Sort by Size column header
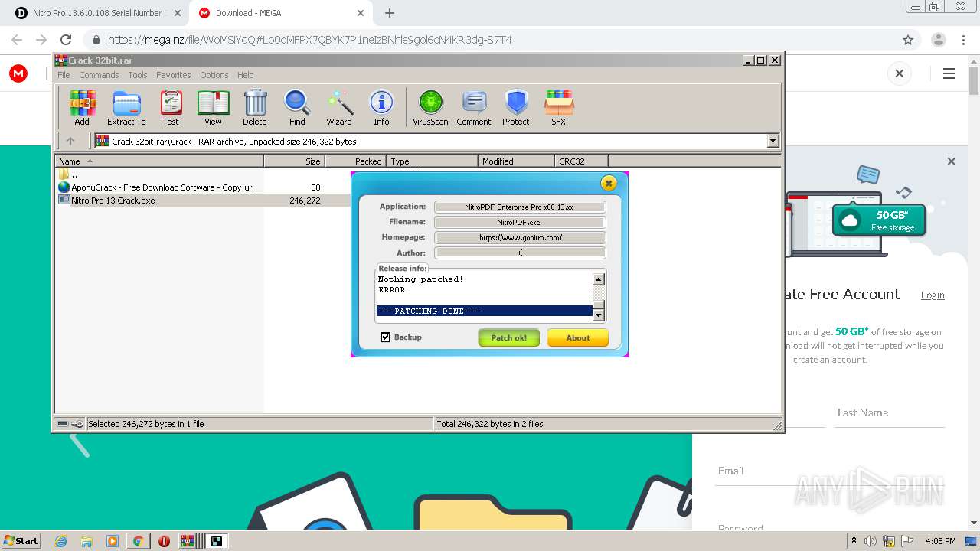Viewport: 980px width, 551px height. (x=295, y=161)
